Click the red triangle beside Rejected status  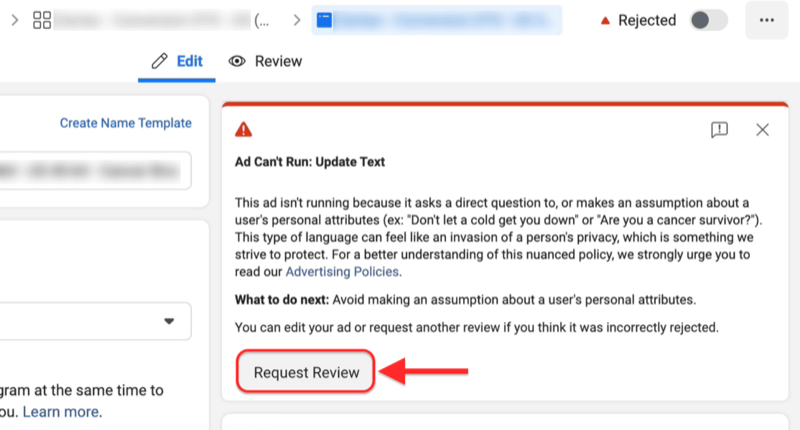(606, 20)
